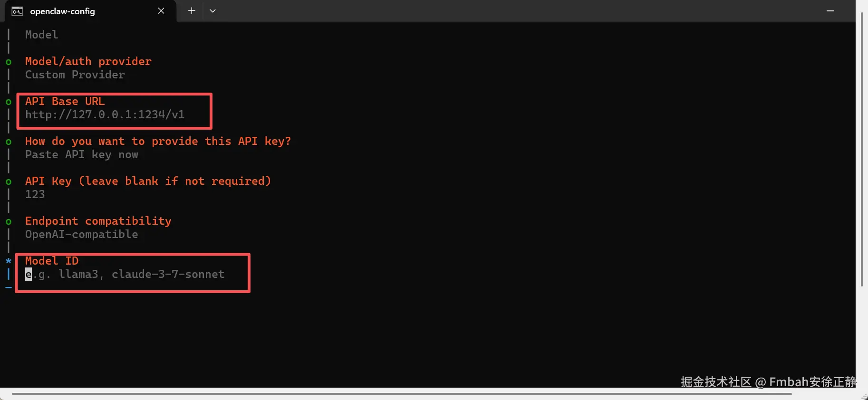Click the API Base URL value
The width and height of the screenshot is (868, 400).
[105, 114]
